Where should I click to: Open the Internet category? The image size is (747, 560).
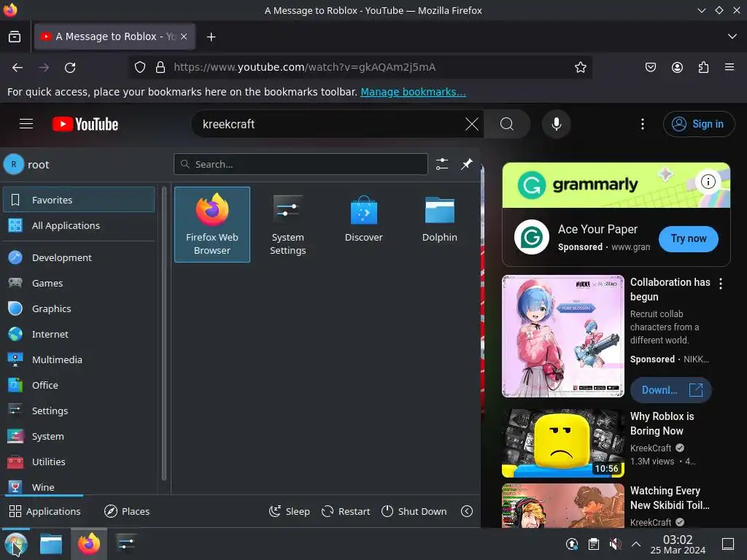pyautogui.click(x=79, y=334)
